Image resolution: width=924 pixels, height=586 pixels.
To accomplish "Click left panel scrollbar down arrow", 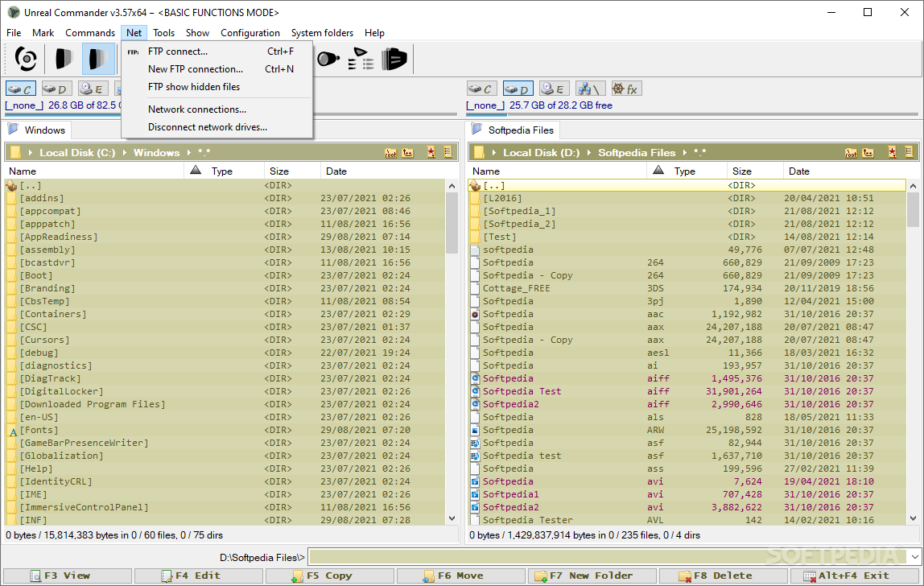I will (452, 518).
